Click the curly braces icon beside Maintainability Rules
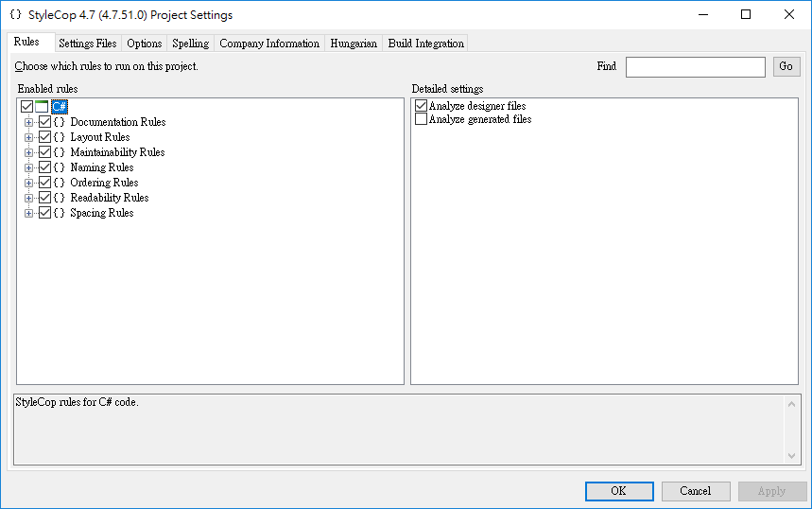The width and height of the screenshot is (812, 509). coord(59,152)
